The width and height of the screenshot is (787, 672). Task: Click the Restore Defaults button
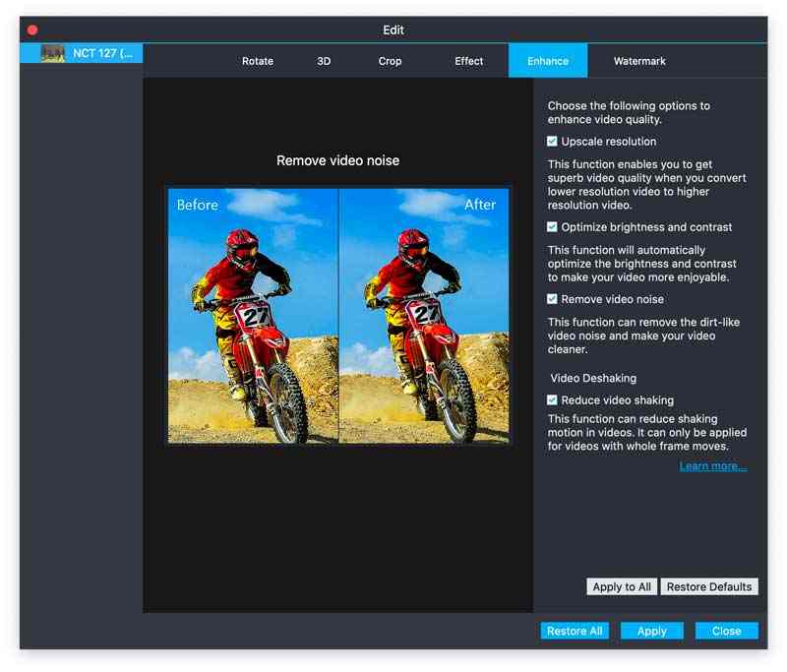708,586
